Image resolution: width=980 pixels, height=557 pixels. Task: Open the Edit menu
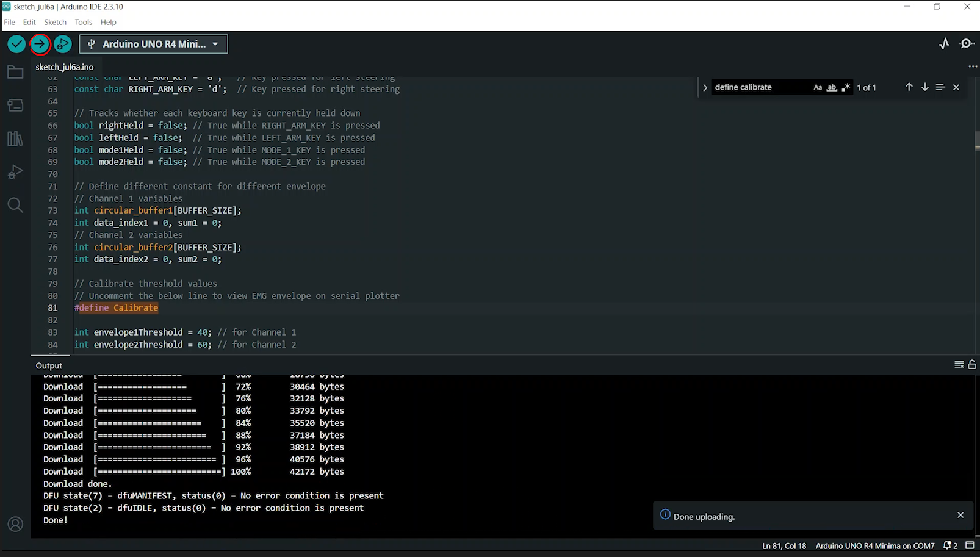29,22
